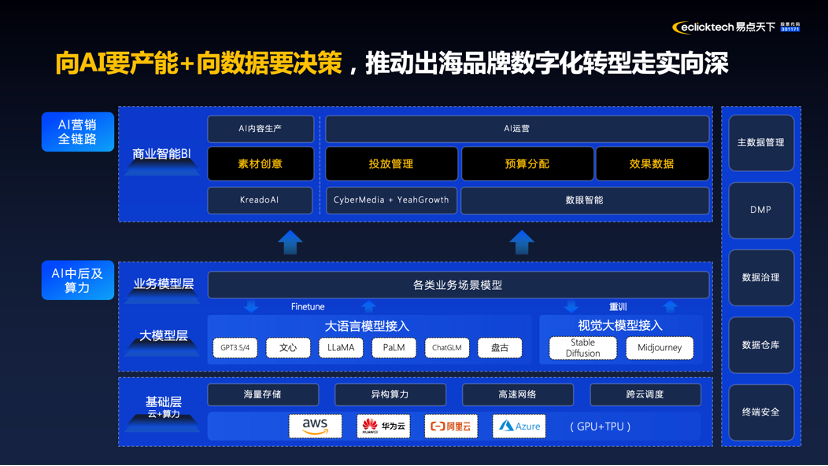The width and height of the screenshot is (828, 466).
Task: Select the AI营销全链路 label
Action: coord(77,132)
